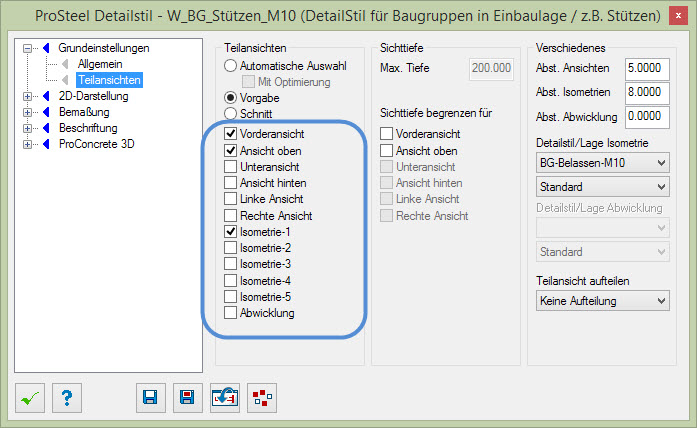Image resolution: width=697 pixels, height=428 pixels.
Task: Click the blue arrow icon beside ProConcrete 3D
Action: tap(46, 144)
